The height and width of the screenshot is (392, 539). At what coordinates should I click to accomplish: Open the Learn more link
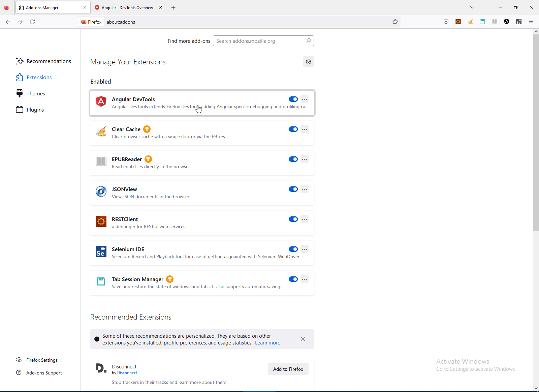(x=267, y=343)
